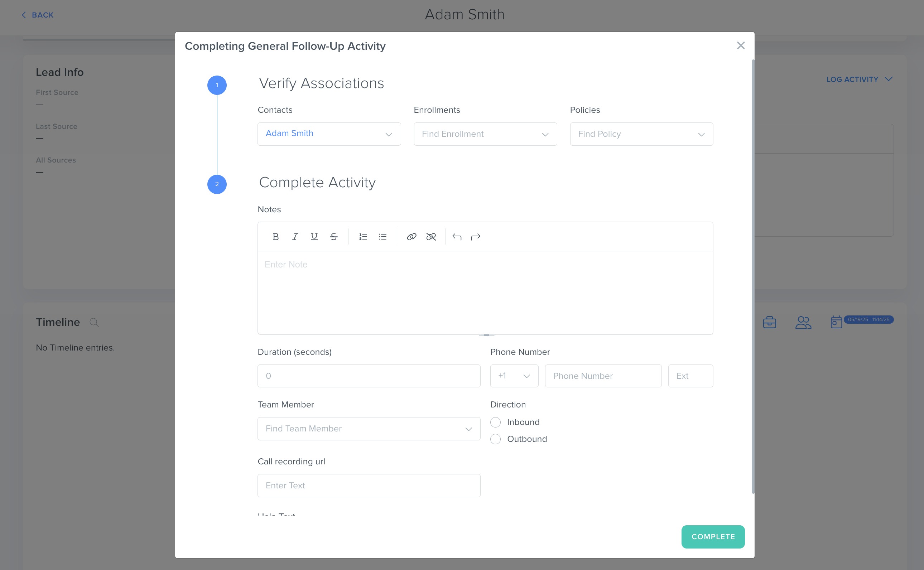The height and width of the screenshot is (570, 924).
Task: Expand the Find Enrollment dropdown
Action: click(x=485, y=134)
